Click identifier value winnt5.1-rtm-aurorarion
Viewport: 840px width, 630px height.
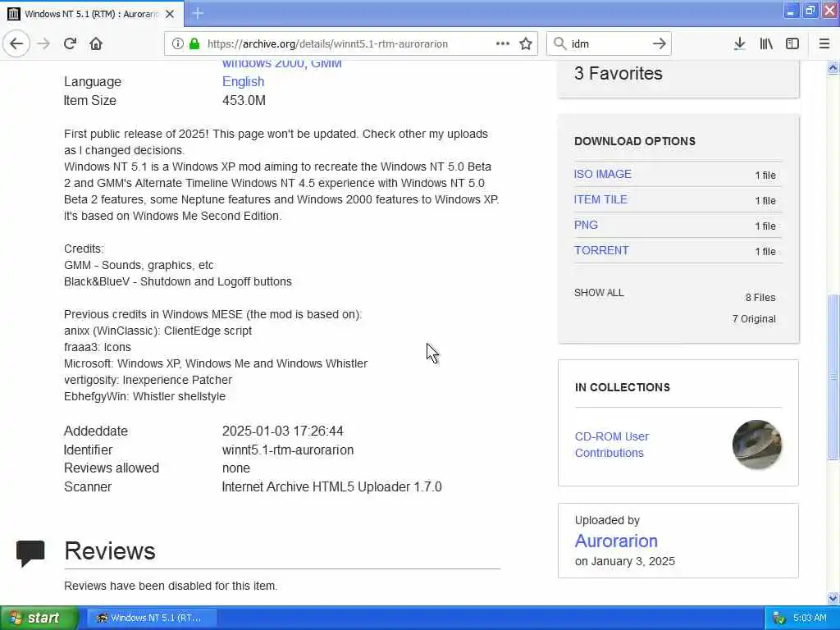tap(288, 450)
